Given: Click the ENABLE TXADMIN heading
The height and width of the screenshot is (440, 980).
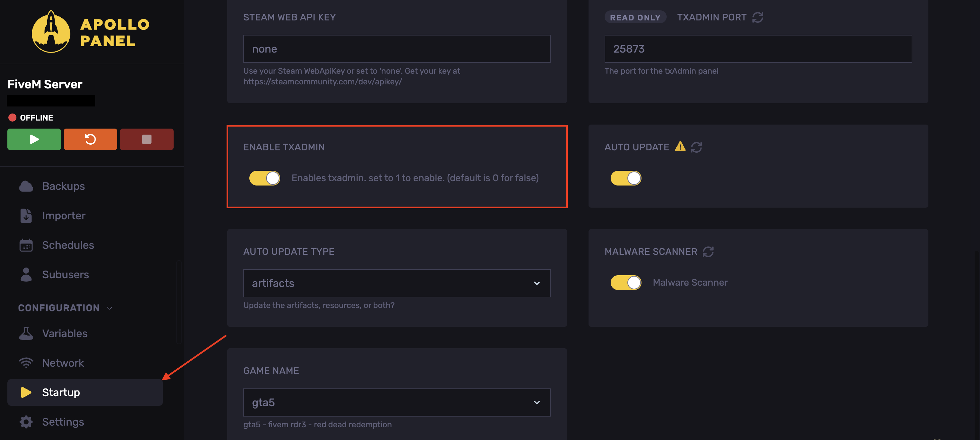Looking at the screenshot, I should [284, 147].
